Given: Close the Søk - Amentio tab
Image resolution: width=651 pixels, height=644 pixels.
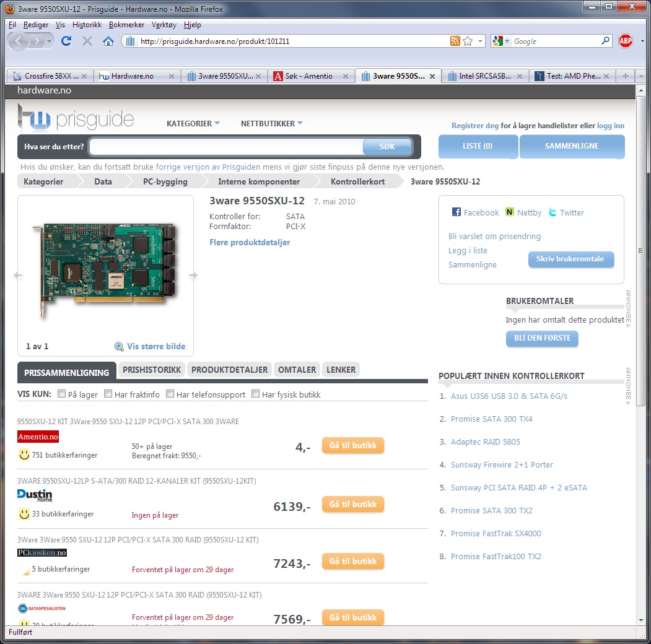Looking at the screenshot, I should point(346,76).
